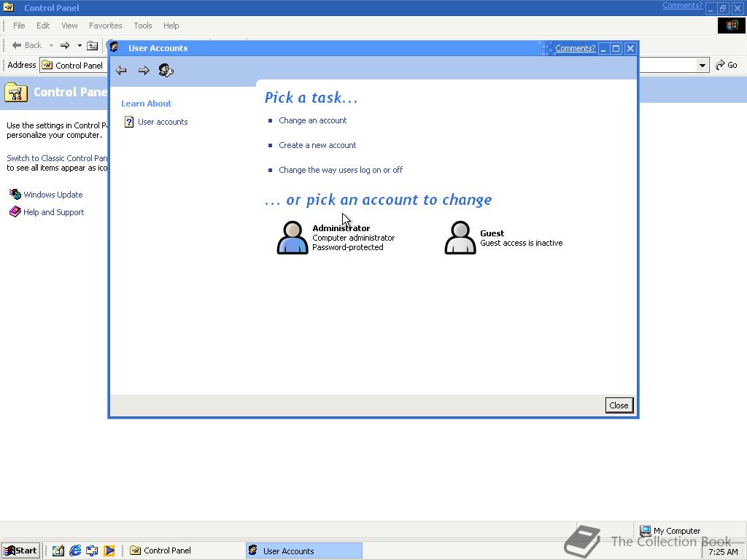Screen dimensions: 747x560
Task: Open the Favorites menu
Action: point(105,26)
